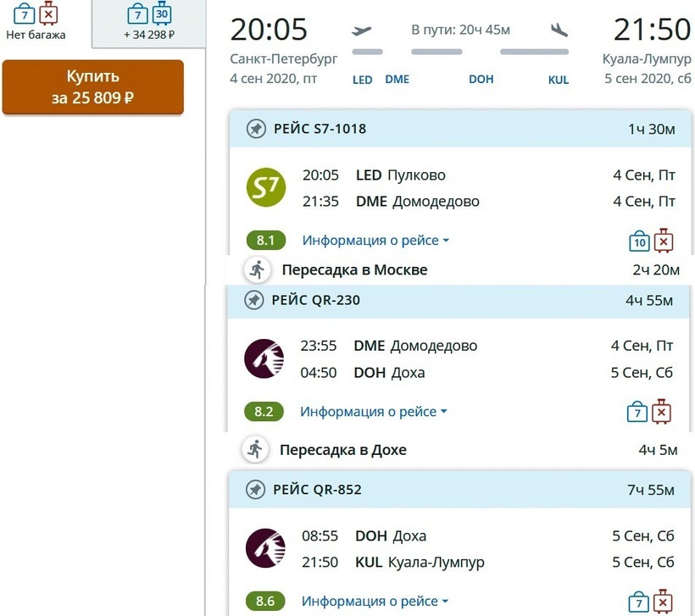Click the 'Пересадка в Дохе' walking icon
Screen dimensions: 695x616
tap(254, 449)
